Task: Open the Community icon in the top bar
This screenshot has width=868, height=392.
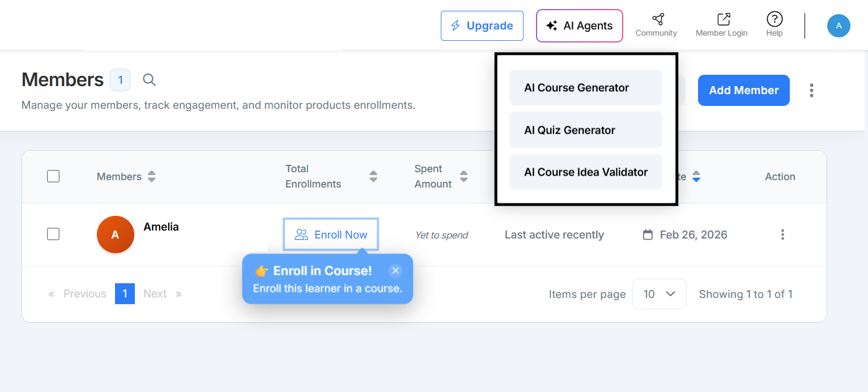Action: pos(656,19)
